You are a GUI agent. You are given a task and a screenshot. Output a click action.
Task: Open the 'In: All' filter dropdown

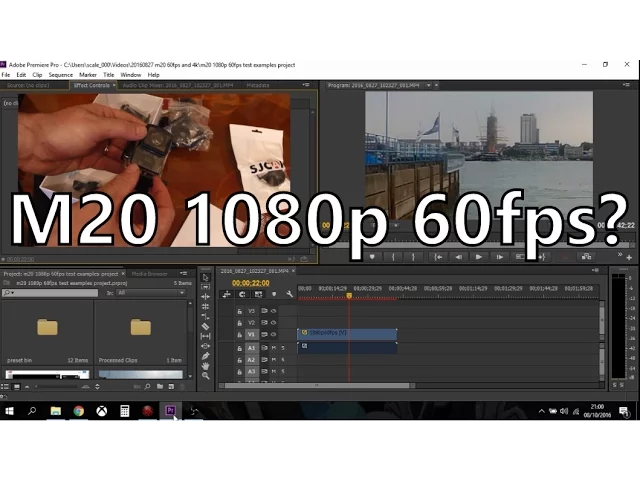click(x=151, y=293)
